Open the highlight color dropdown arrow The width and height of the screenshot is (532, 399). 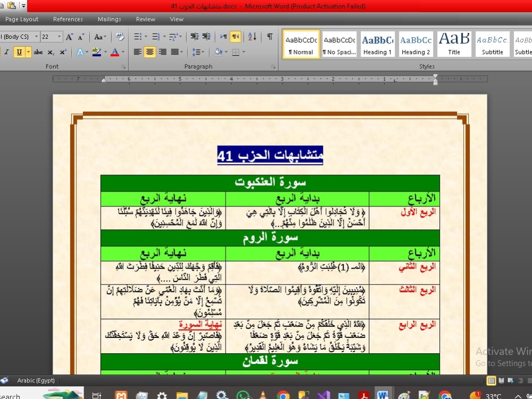coord(105,52)
